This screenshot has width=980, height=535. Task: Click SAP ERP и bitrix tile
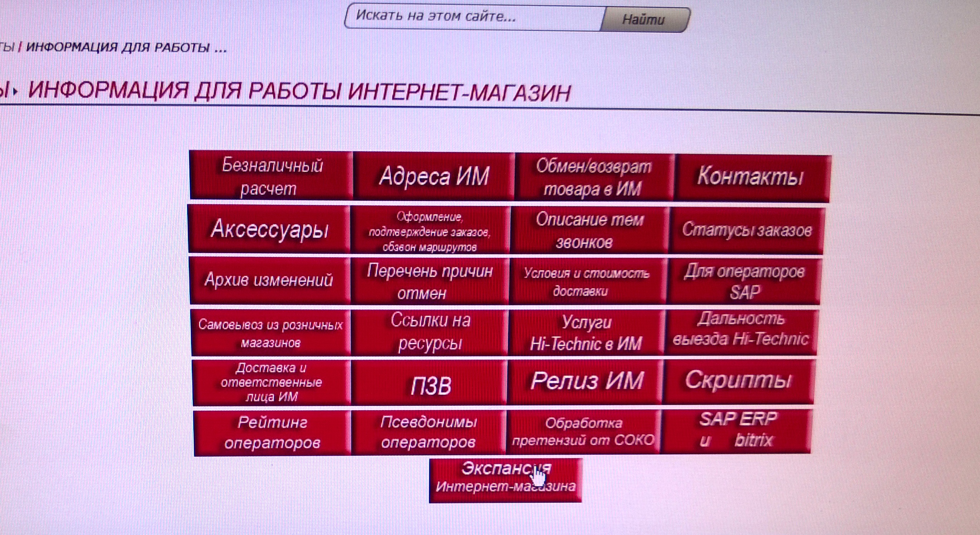coord(736,431)
